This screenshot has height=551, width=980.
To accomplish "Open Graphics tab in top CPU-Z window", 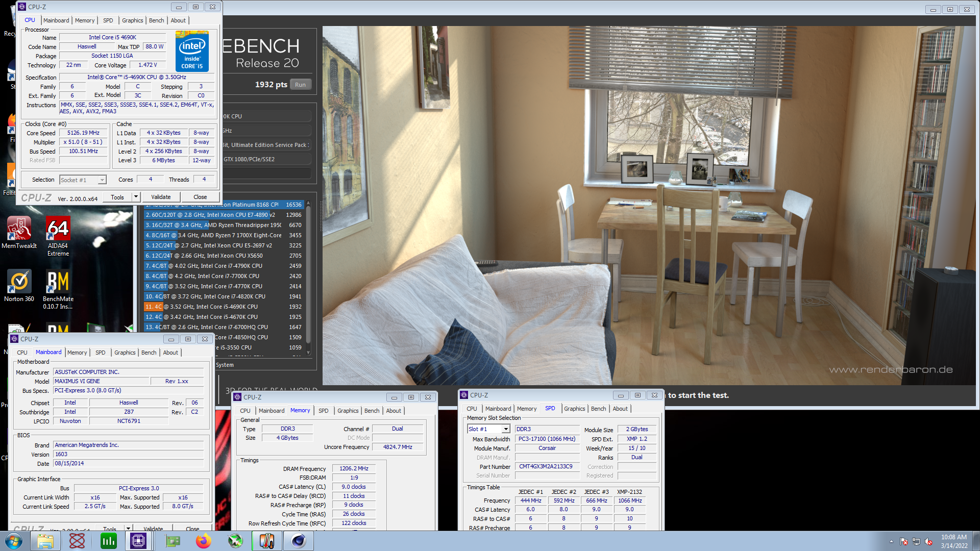I will (133, 20).
